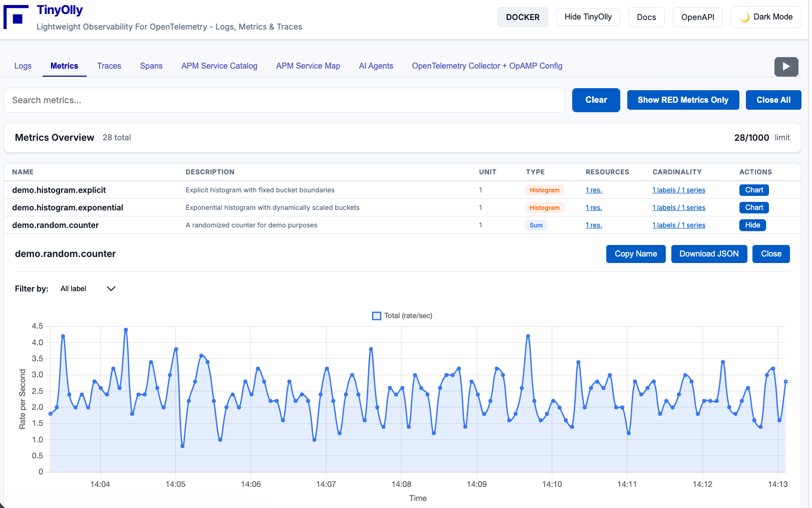
Task: Clear the metrics search
Action: point(596,100)
